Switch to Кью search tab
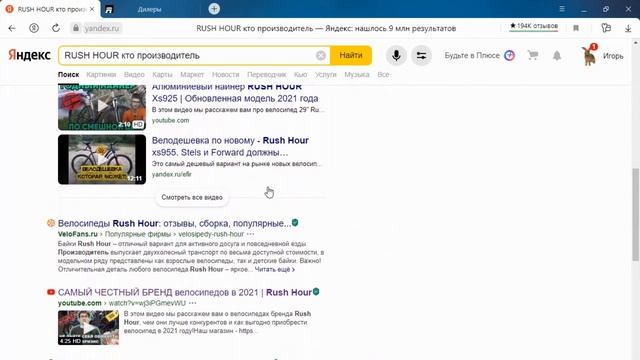 point(300,75)
